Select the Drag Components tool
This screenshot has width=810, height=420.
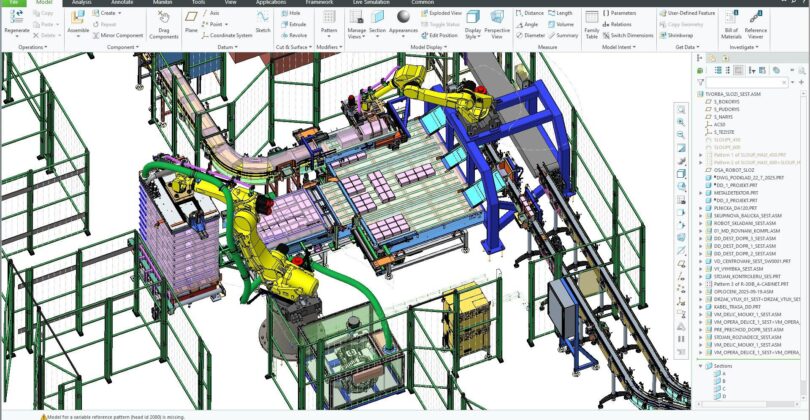(x=164, y=22)
